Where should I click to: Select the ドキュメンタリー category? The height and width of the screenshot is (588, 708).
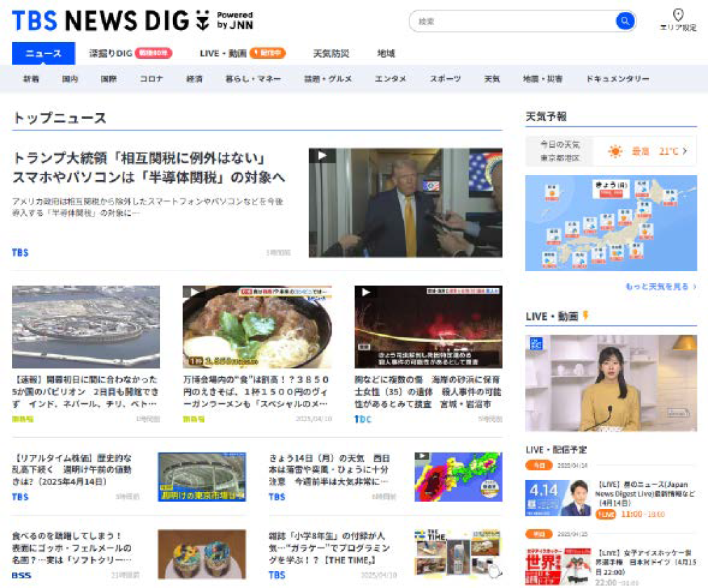tap(618, 78)
